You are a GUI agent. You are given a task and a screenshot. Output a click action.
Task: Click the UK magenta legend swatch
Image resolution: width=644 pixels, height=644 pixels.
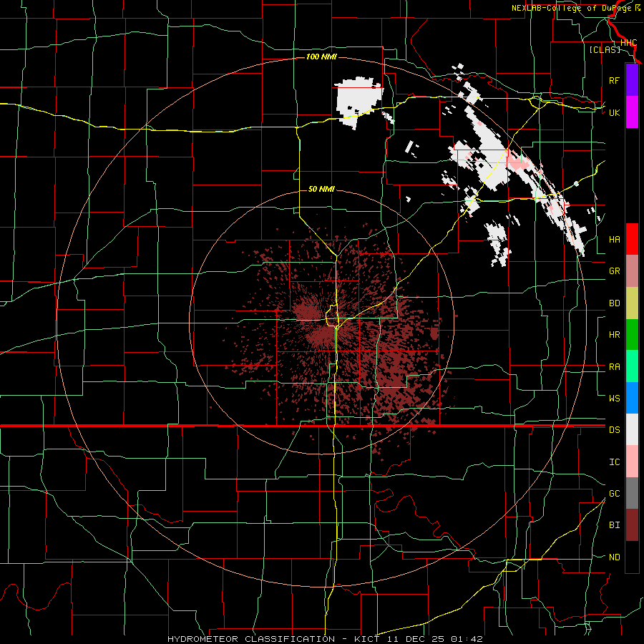tap(632, 112)
